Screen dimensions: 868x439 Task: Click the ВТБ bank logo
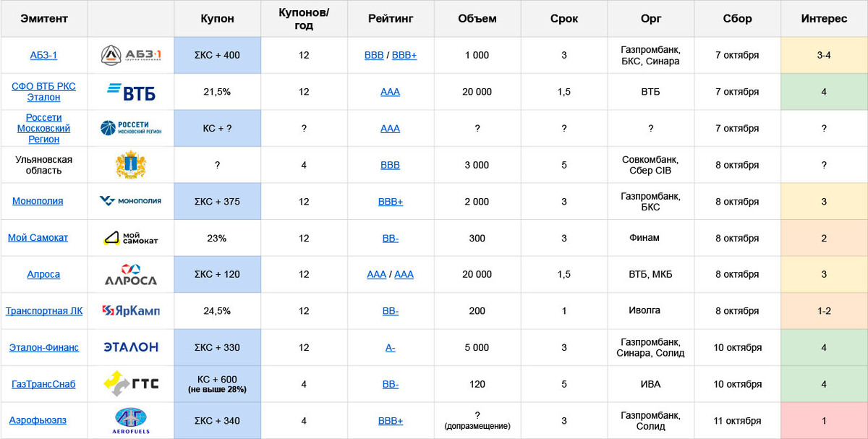pos(131,92)
